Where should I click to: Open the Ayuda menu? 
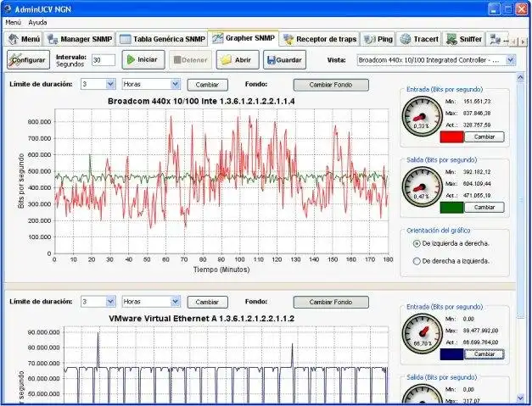(x=37, y=22)
